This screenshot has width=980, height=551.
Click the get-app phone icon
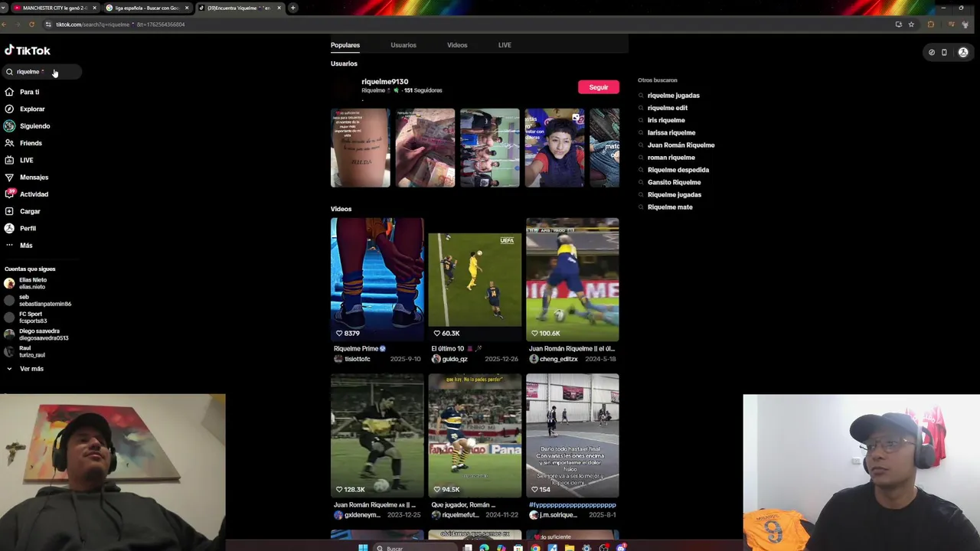pyautogui.click(x=944, y=53)
